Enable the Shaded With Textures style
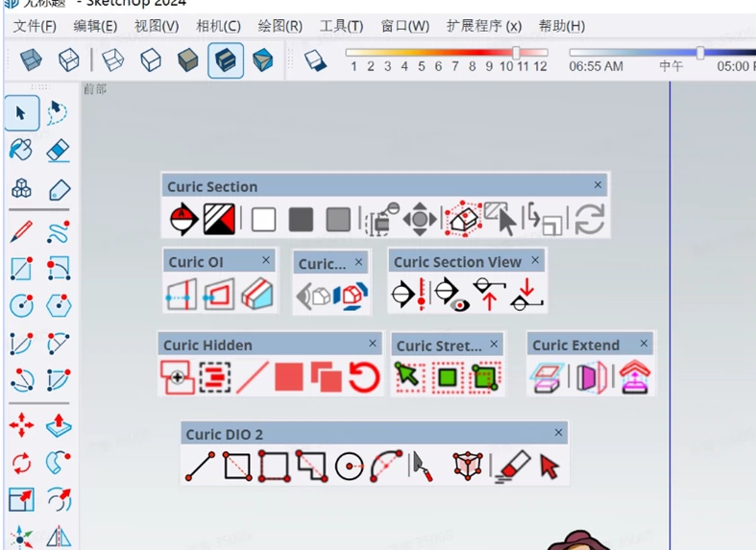Screen dimensions: 756x550 (x=226, y=60)
